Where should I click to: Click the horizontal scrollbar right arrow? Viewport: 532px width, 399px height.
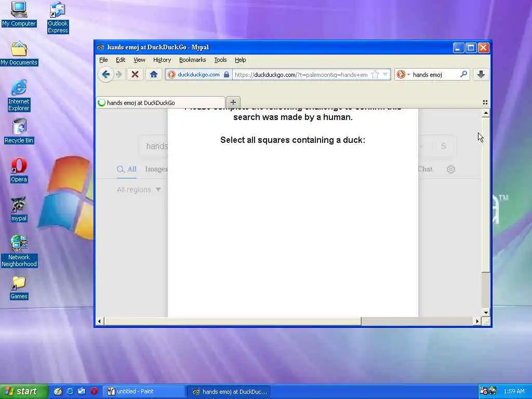(x=477, y=321)
